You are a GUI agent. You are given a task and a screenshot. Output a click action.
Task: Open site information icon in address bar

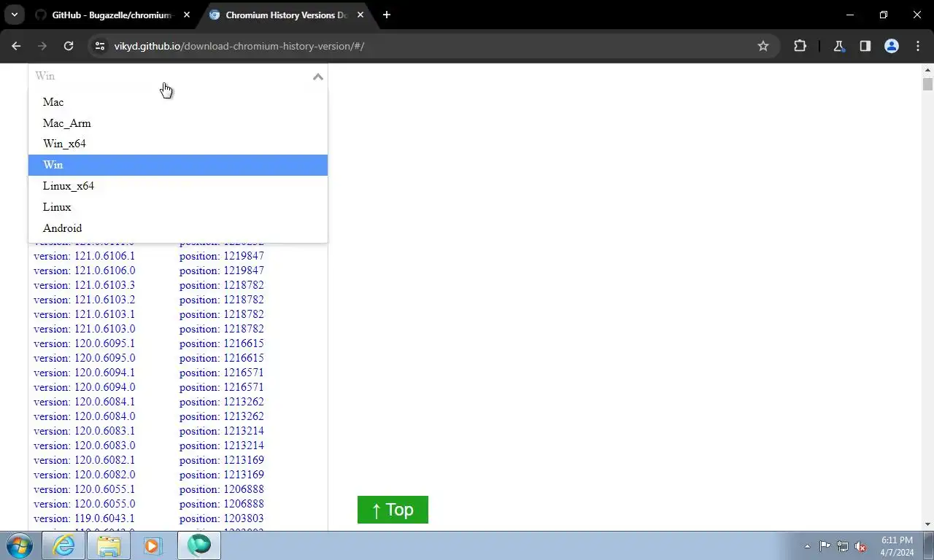click(x=100, y=46)
